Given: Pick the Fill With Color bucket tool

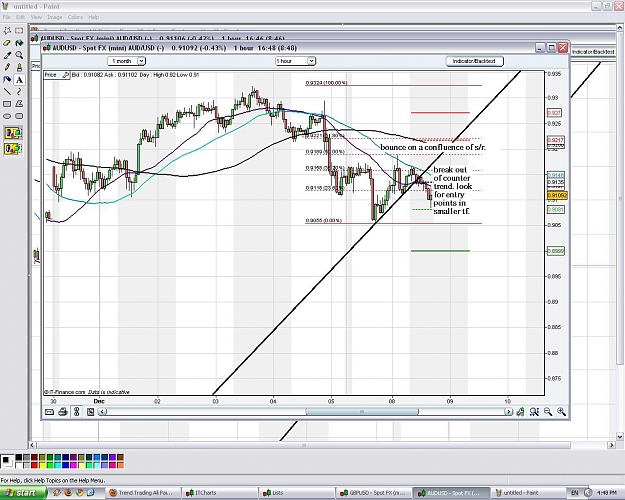Looking at the screenshot, I should (19, 43).
